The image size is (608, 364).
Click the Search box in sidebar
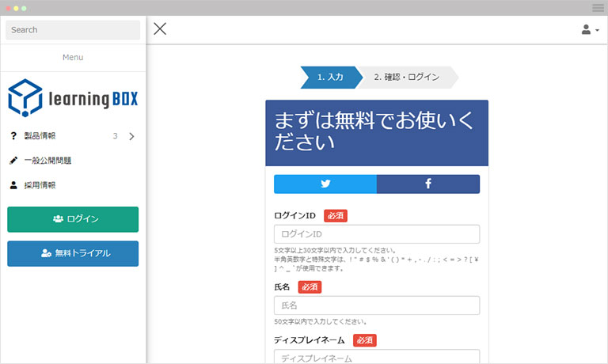73,30
